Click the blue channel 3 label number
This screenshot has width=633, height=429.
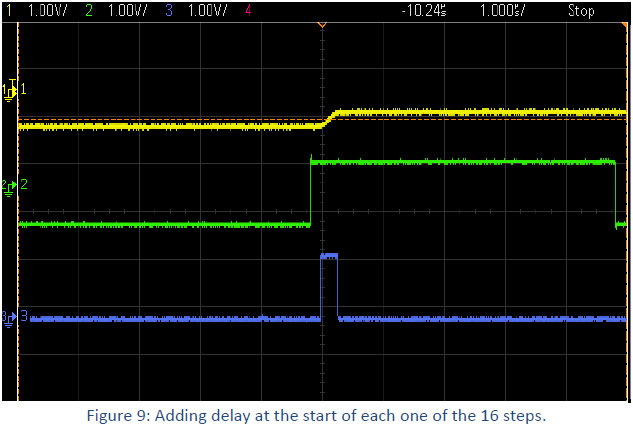point(24,316)
